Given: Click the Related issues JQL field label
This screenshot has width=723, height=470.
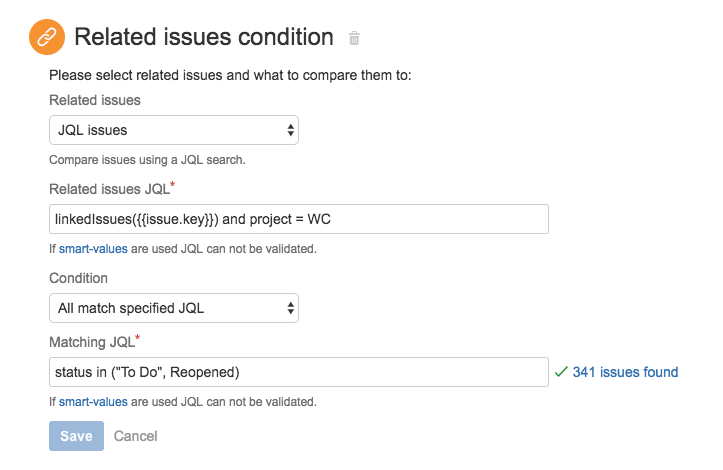Looking at the screenshot, I should tap(110, 189).
